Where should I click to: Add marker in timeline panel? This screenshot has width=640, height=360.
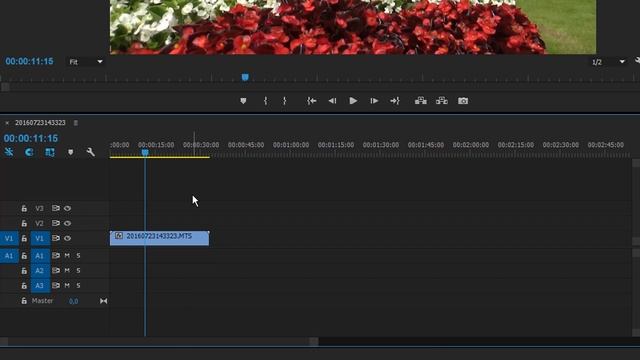[71, 152]
